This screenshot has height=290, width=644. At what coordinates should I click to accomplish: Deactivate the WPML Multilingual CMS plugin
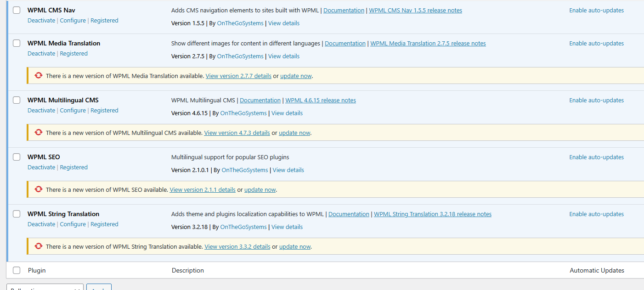click(41, 111)
